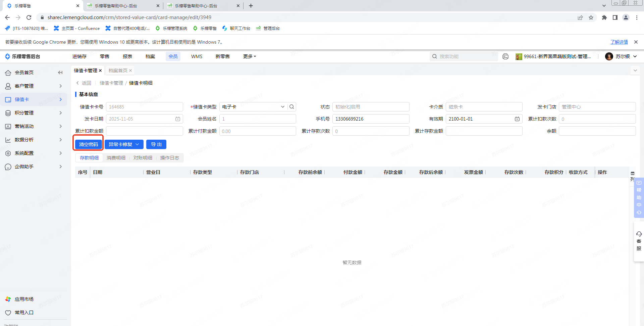Close the 储值卡管理 page tab
The image size is (644, 326).
[x=100, y=71]
